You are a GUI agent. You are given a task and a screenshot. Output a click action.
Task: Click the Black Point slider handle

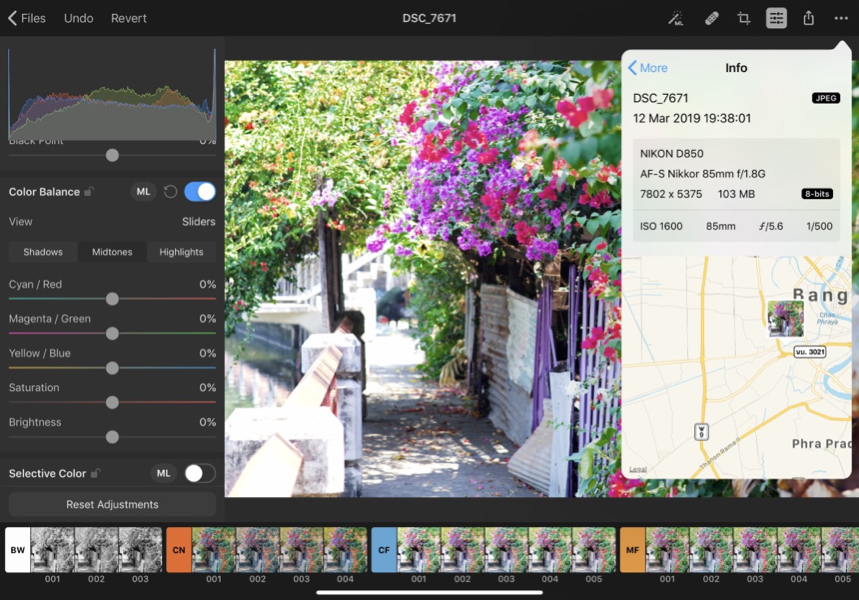(112, 156)
